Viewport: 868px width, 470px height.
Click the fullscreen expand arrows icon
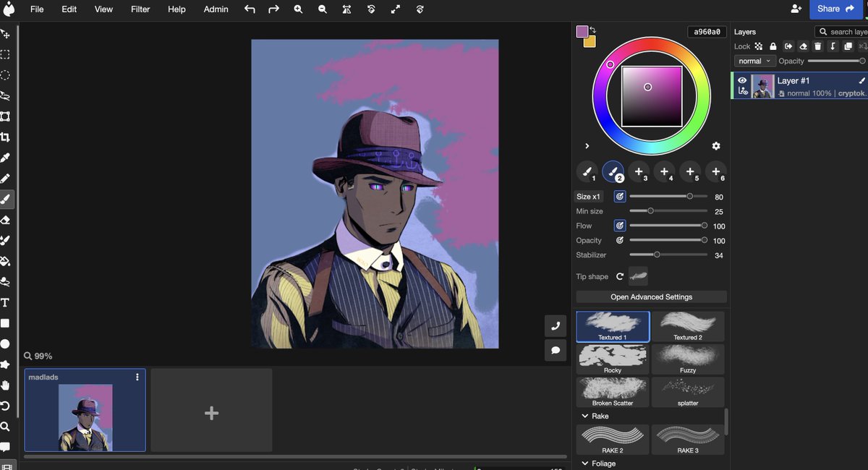396,9
